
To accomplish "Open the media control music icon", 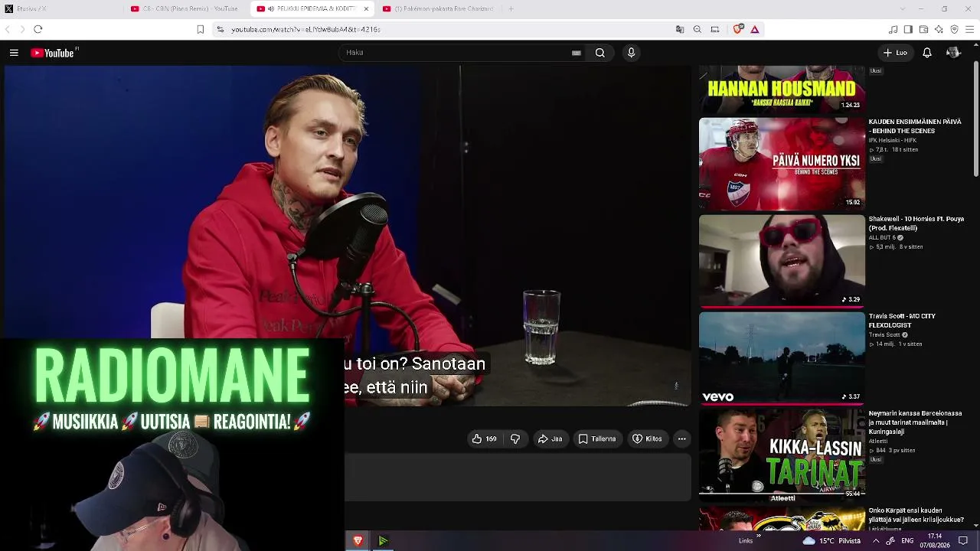I will pyautogui.click(x=893, y=29).
